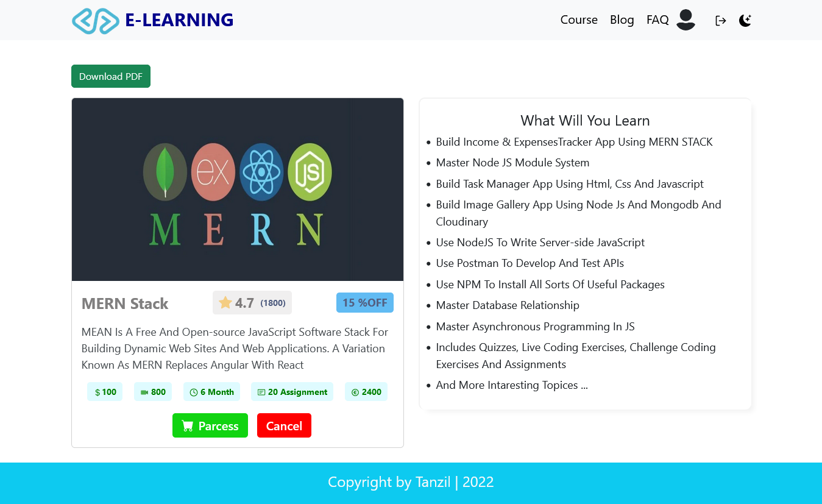822x504 pixels.
Task: Click the Copyright by Tanzil footer text
Action: [x=411, y=482]
